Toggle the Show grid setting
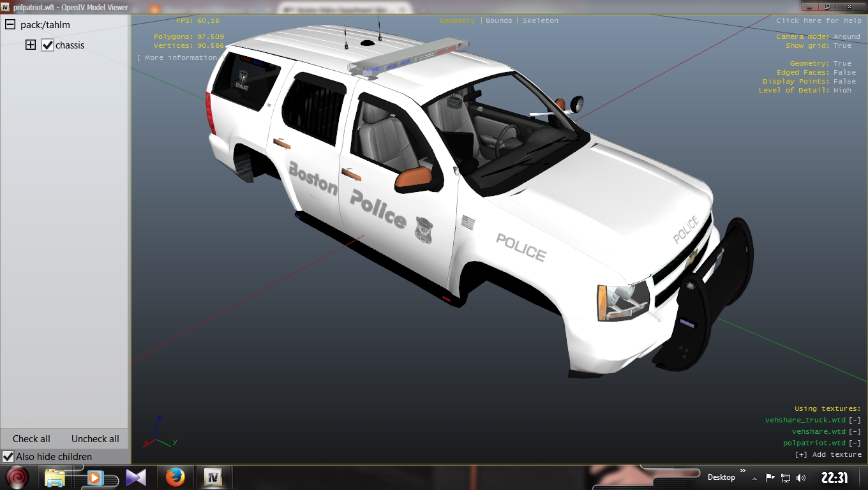This screenshot has height=490, width=868. [x=842, y=46]
